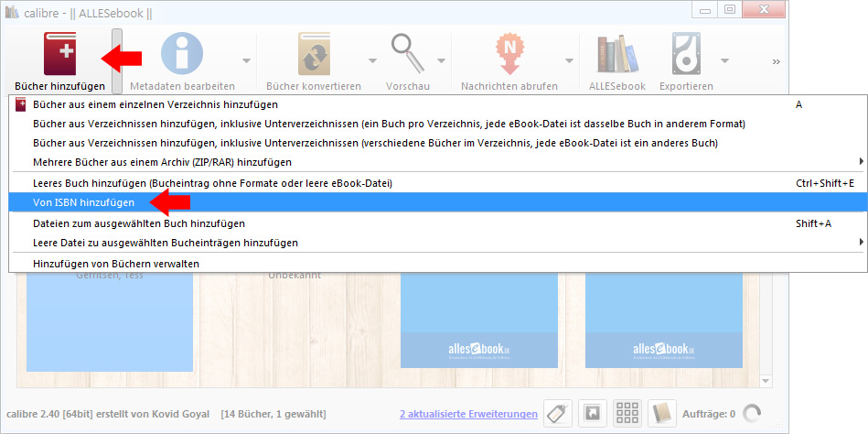Click the Bücher konvertieren icon
This screenshot has width=868, height=434.
click(314, 54)
